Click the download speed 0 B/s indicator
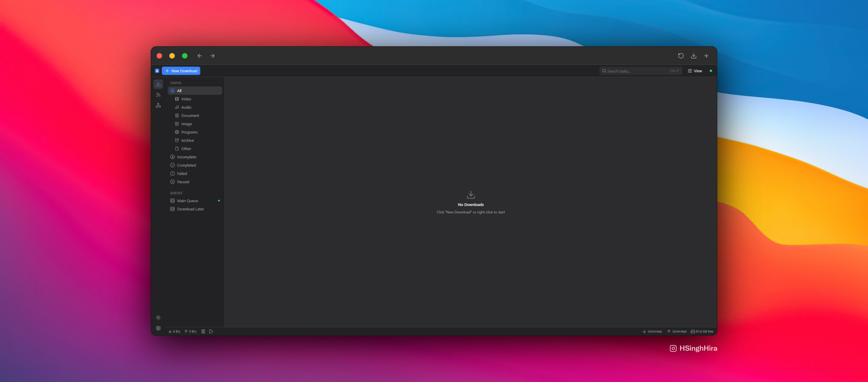Image resolution: width=868 pixels, height=382 pixels. coord(174,331)
